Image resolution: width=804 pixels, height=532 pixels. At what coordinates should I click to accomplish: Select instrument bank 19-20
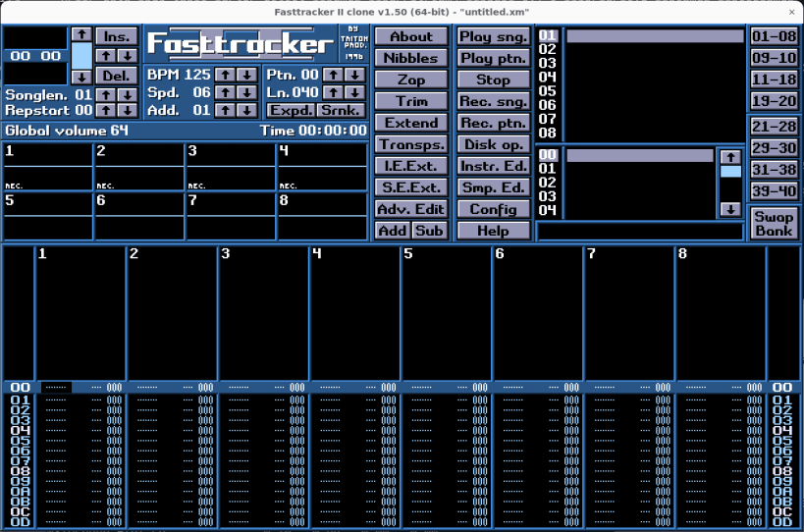pos(774,101)
